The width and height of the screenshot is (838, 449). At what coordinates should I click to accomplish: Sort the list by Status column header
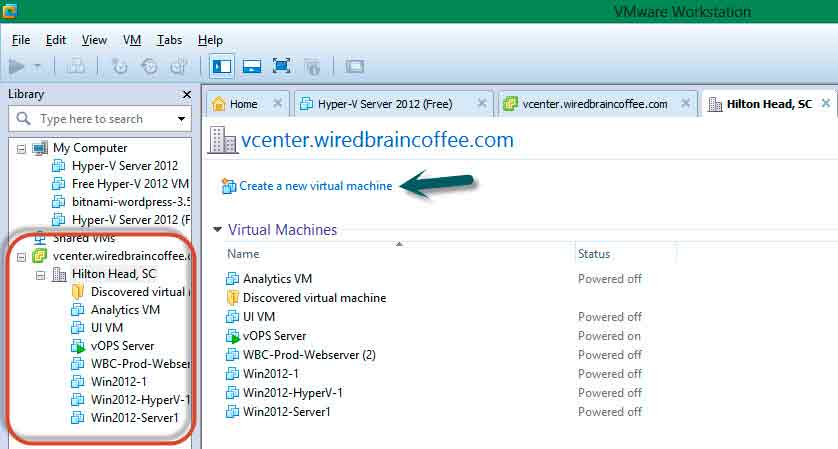tap(594, 254)
